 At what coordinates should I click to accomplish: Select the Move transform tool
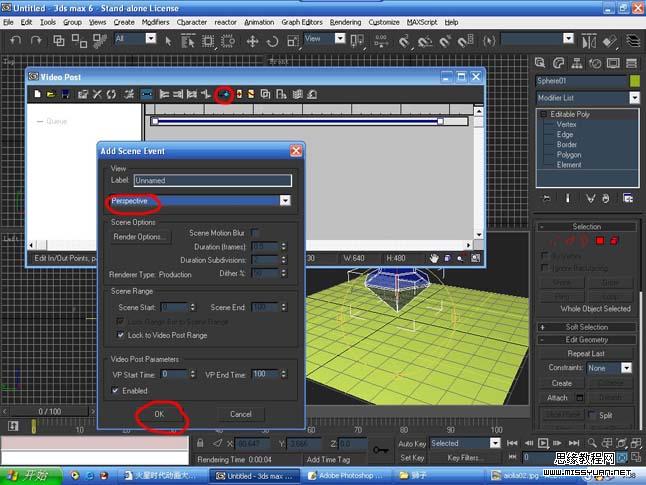[x=252, y=41]
